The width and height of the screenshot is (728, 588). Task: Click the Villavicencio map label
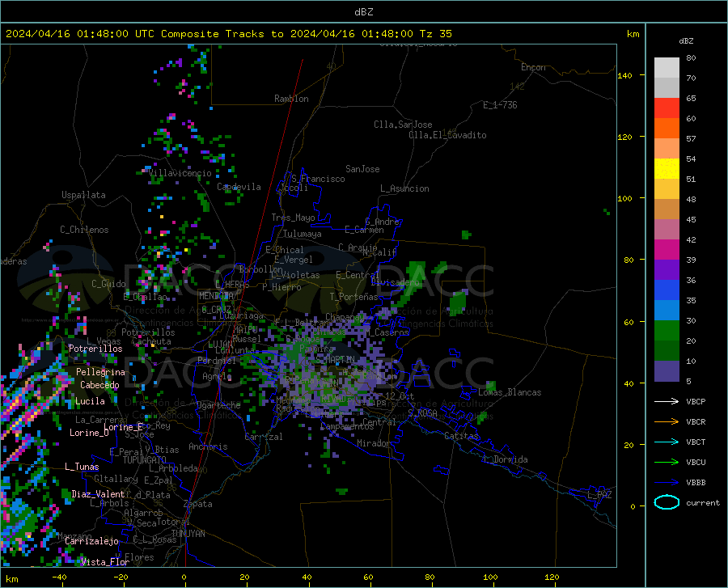[x=180, y=173]
